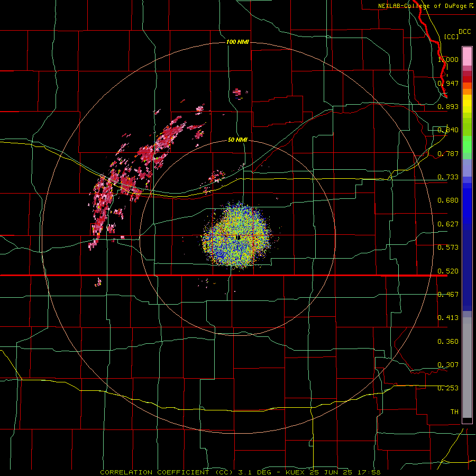Pick the light pink top color bar segment

pos(467,57)
